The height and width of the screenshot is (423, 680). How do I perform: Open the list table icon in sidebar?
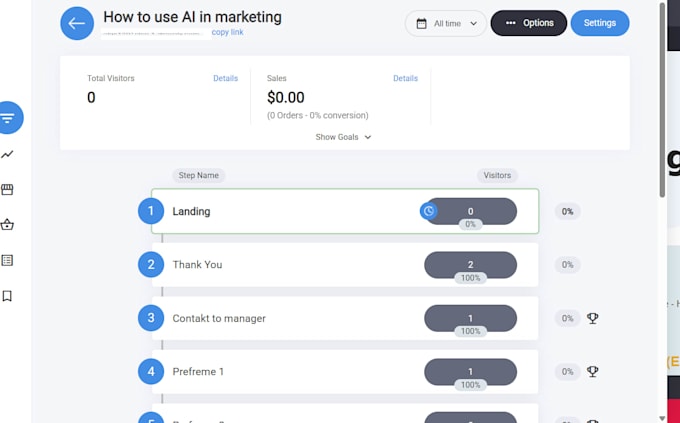click(7, 260)
